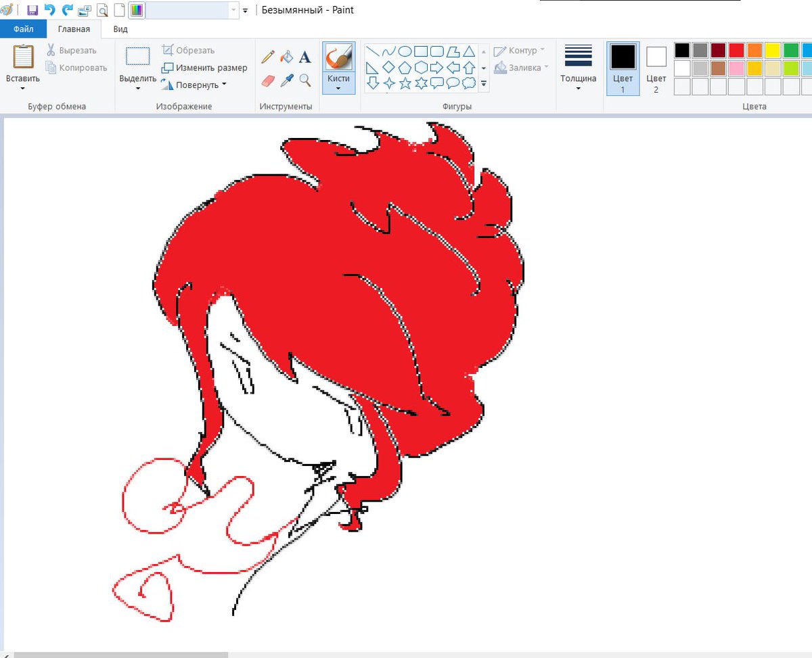Click the Копировать copy button
Screen dimensions: 812x658
click(x=76, y=68)
